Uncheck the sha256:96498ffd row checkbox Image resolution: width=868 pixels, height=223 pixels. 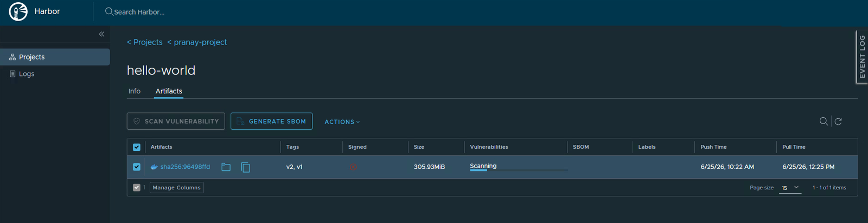pyautogui.click(x=137, y=167)
